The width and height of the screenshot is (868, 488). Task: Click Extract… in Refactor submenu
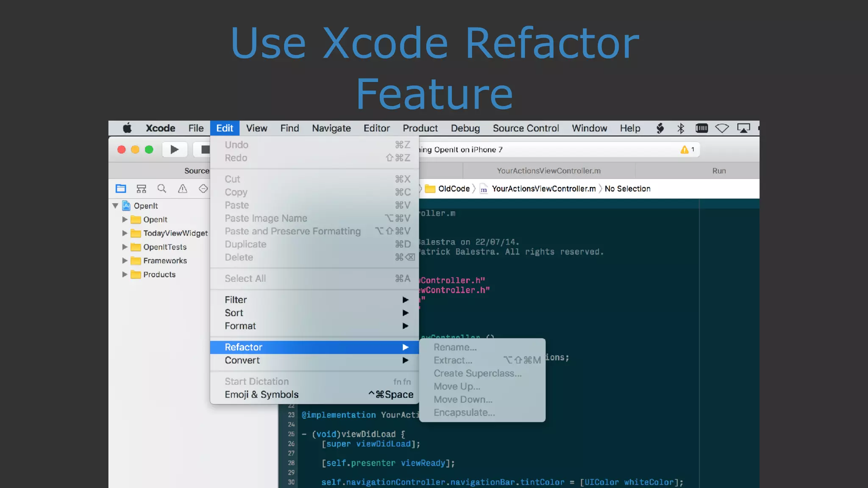coord(482,360)
